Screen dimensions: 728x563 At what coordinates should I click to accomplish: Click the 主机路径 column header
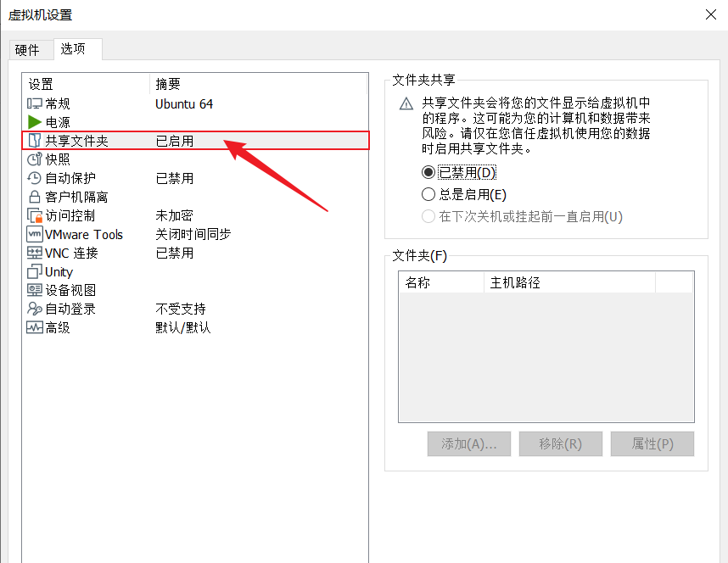pyautogui.click(x=569, y=282)
